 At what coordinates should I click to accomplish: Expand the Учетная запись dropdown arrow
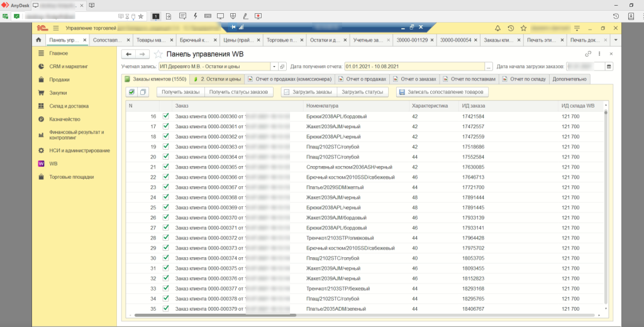coord(274,66)
